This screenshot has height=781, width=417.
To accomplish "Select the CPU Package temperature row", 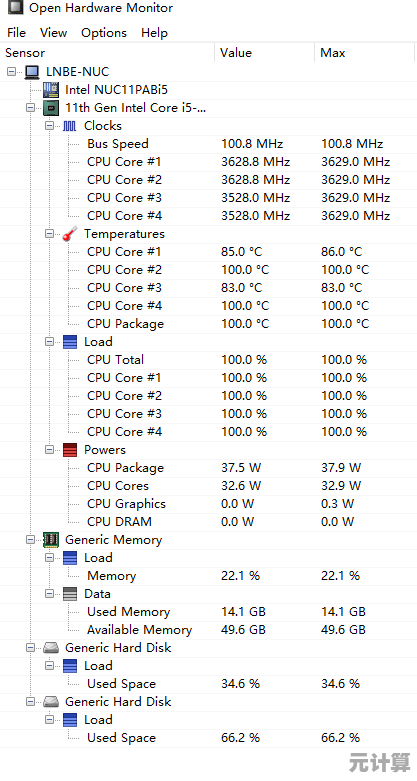I will coord(208,324).
